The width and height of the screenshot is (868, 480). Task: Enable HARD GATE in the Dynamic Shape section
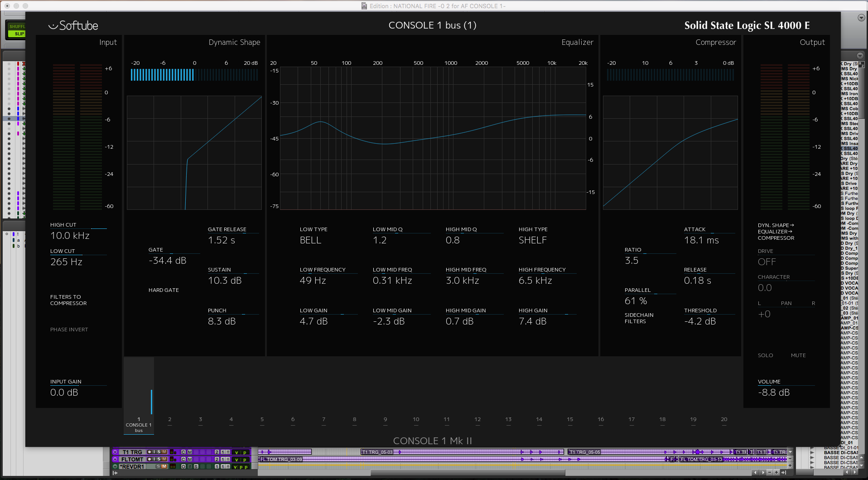coord(164,290)
